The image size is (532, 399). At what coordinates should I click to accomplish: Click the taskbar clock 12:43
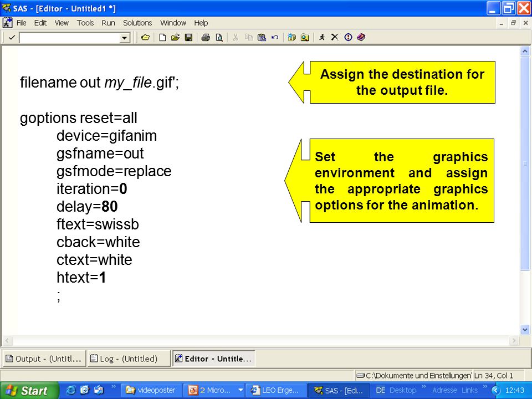[515, 391]
